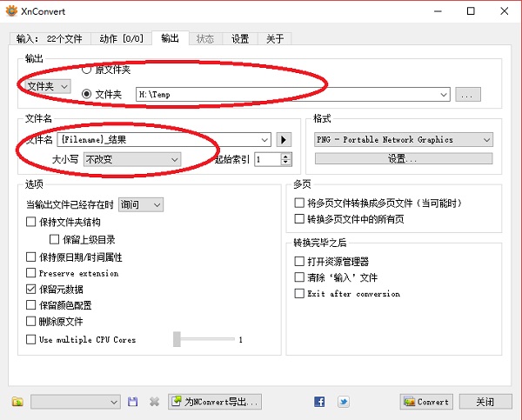Image resolution: width=522 pixels, height=420 pixels.
Task: Enable the 保持文件夹结构 checkbox
Action: coord(32,223)
